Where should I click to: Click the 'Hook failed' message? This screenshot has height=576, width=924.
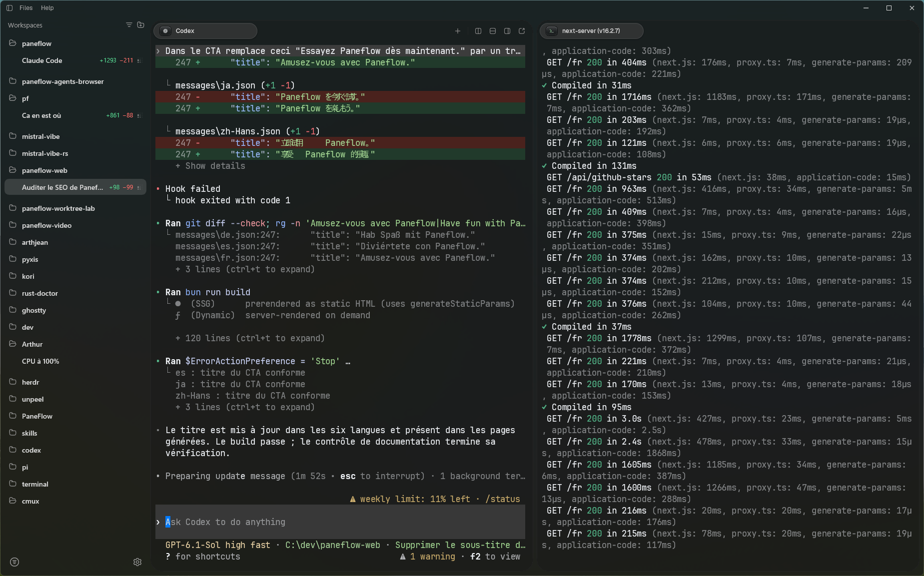(193, 189)
